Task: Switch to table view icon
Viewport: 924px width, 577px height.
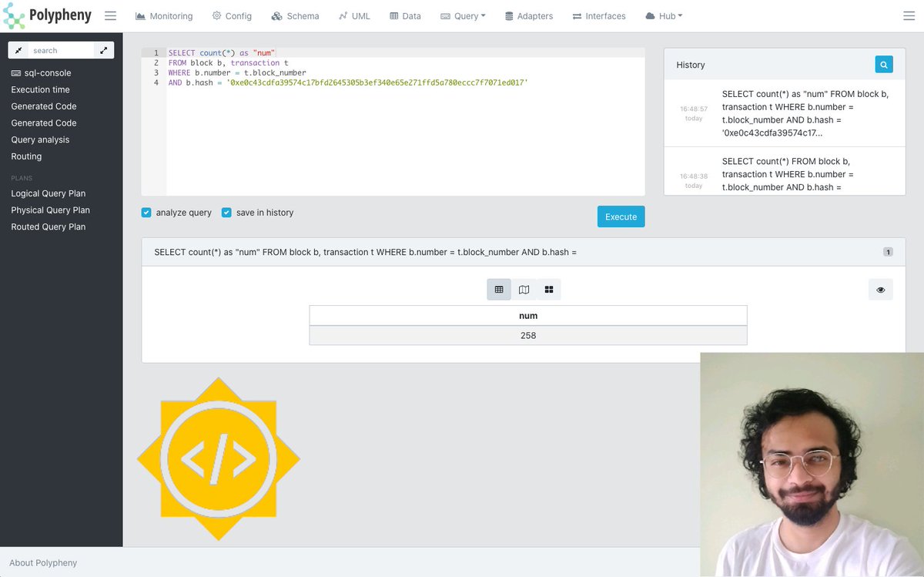Action: tap(499, 290)
